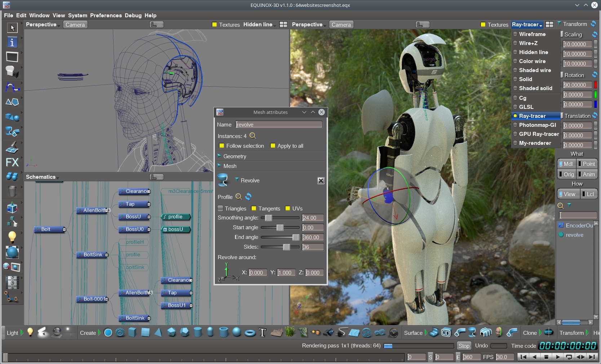Create a text object with T icon

pos(262,333)
